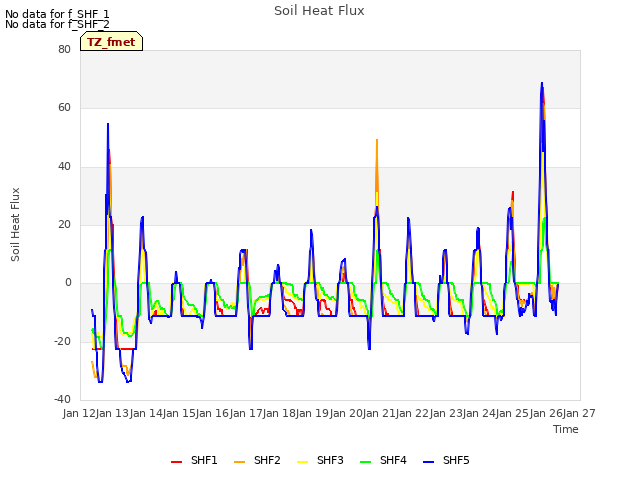
Task: Click the TZ_fmet annotation label
Action: [x=111, y=42]
